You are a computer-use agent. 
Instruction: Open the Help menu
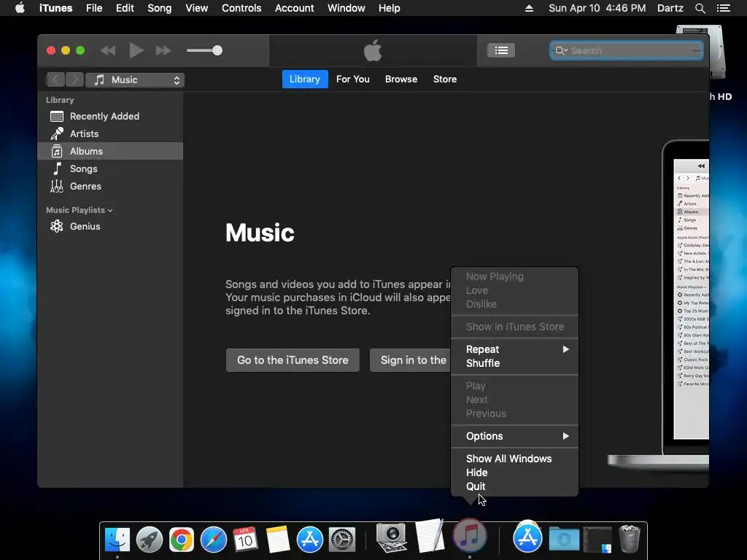(390, 8)
